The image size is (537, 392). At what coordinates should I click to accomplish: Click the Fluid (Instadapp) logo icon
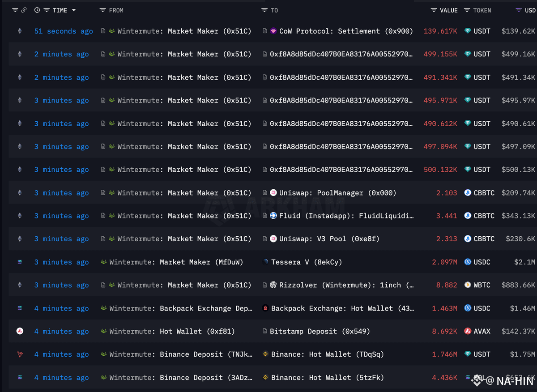(273, 216)
